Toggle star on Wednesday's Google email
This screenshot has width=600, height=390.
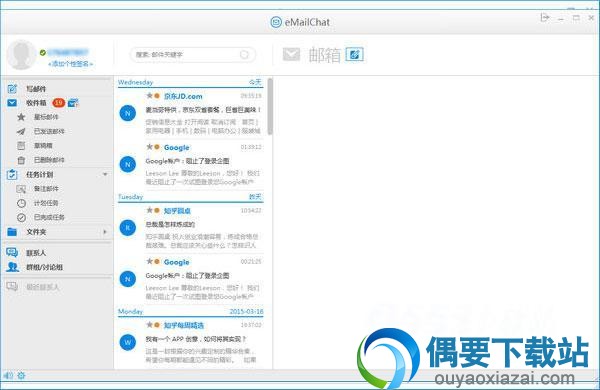[x=149, y=147]
